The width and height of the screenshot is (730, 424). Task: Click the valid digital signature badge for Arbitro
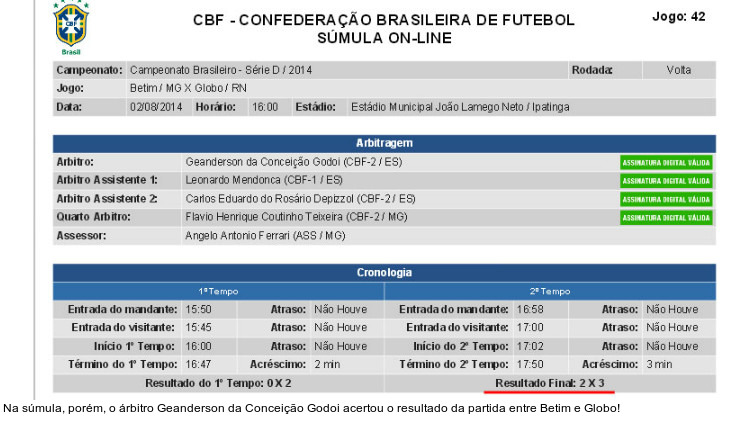(666, 162)
